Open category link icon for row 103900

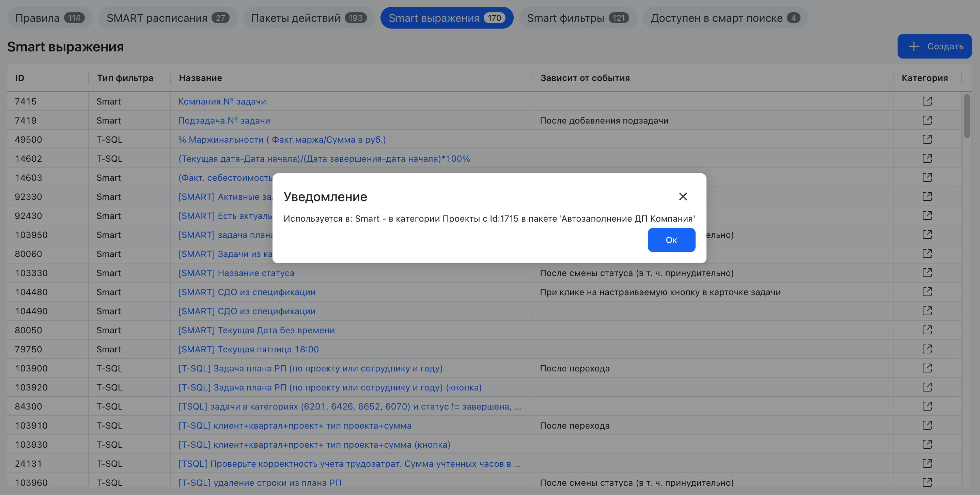[927, 368]
